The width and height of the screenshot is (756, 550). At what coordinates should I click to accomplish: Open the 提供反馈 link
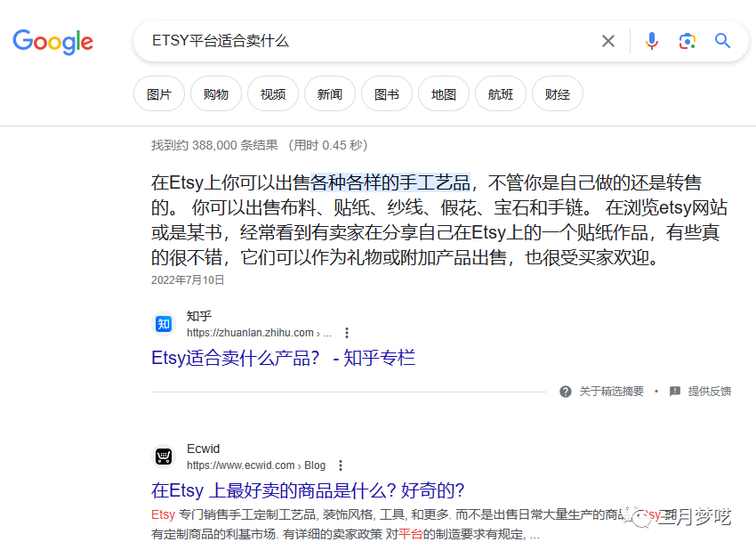pyautogui.click(x=709, y=392)
